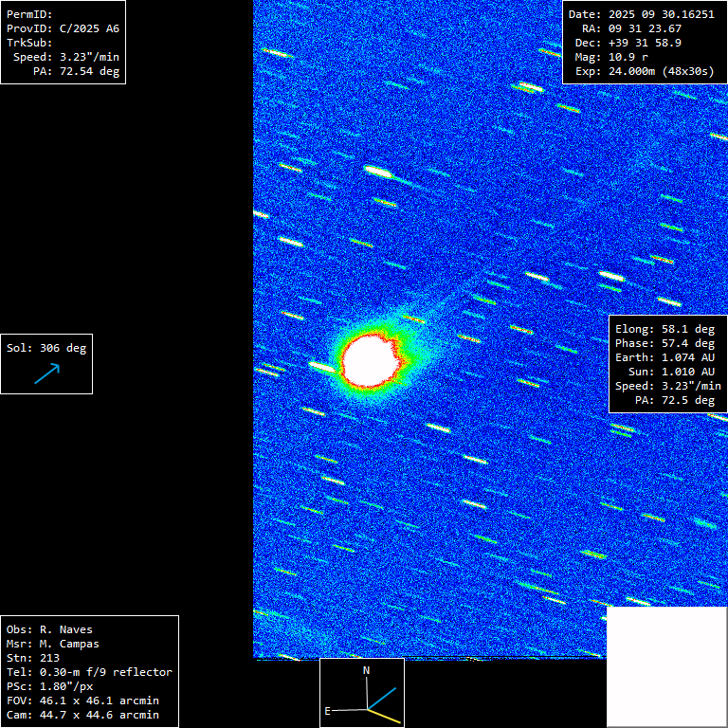Click the blue line in the compass indicator
The image size is (728, 728).
click(x=381, y=697)
